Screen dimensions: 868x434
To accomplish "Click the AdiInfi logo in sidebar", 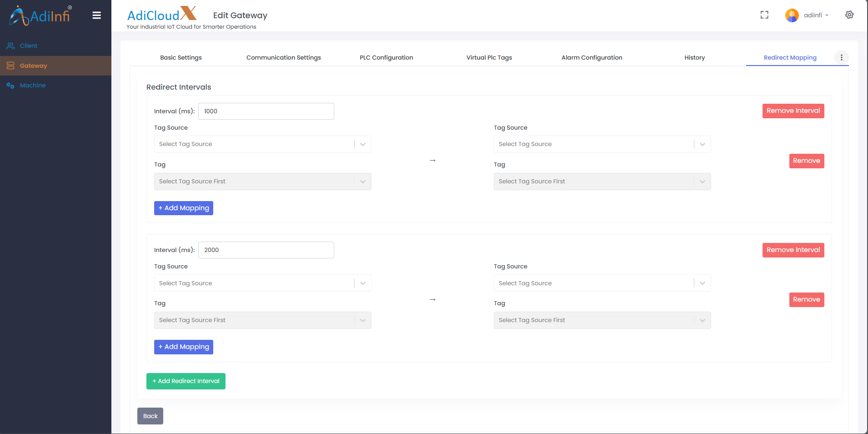I will [41, 15].
